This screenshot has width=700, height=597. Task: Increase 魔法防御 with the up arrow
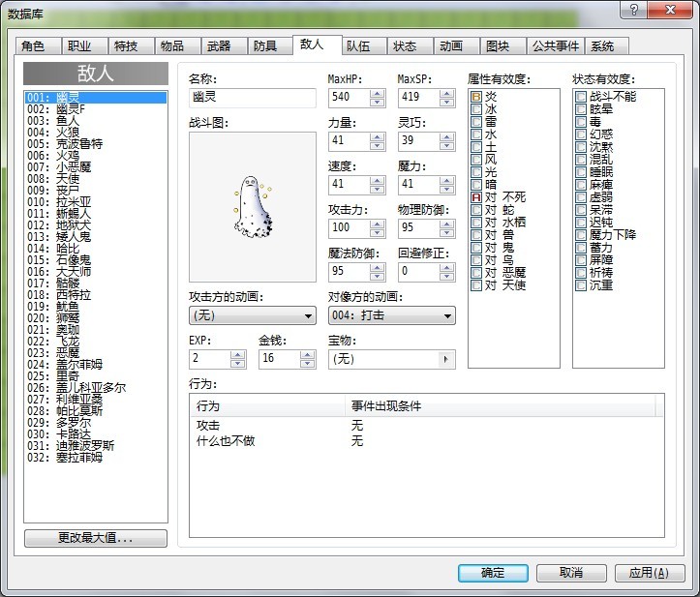[378, 267]
